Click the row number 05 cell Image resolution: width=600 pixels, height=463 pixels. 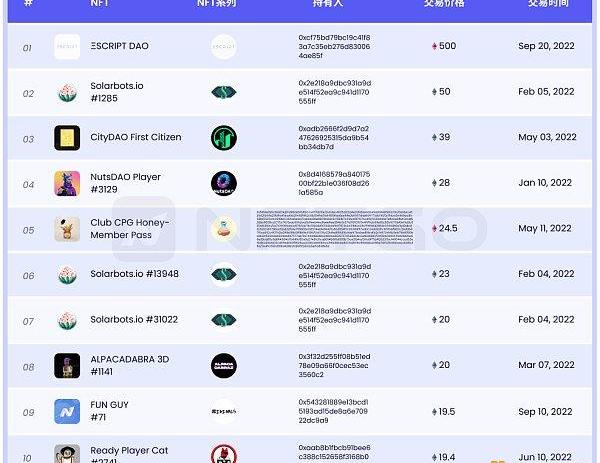(x=28, y=230)
